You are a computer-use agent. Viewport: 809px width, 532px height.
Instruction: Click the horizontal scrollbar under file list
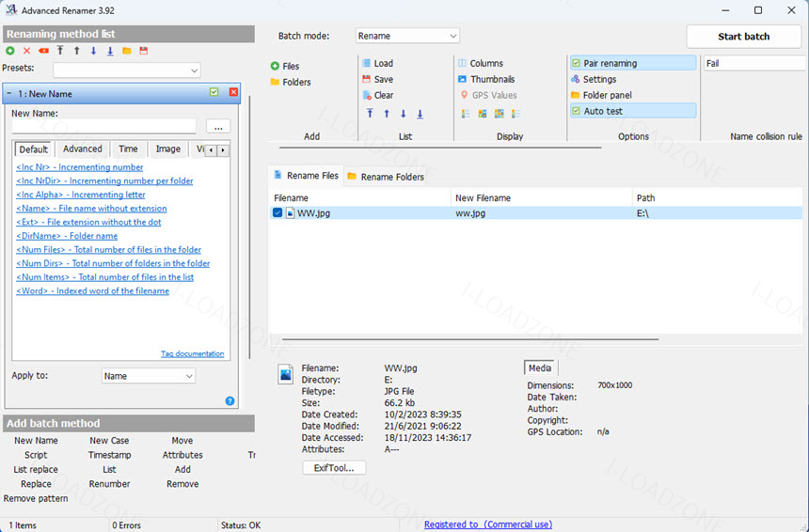pos(470,339)
